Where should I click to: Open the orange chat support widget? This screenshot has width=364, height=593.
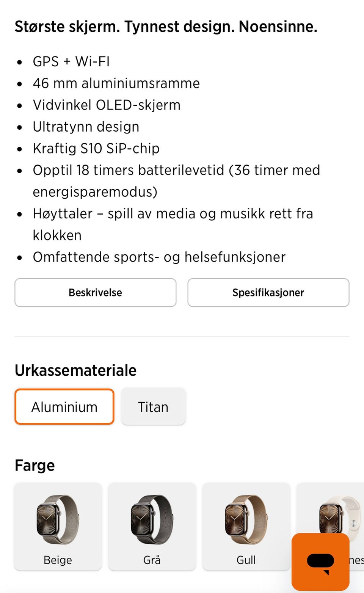320,561
